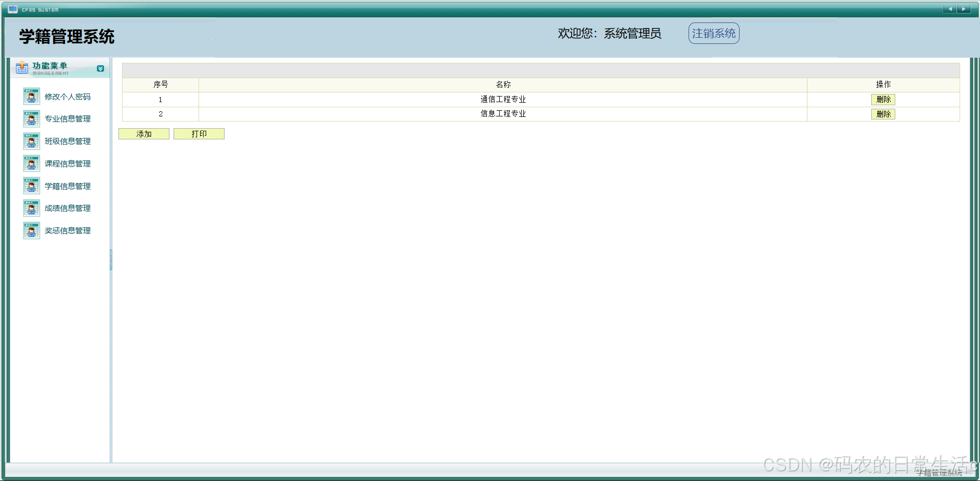Delete 通信工程专业 using its 删除 button
Viewport: 980px width, 481px height.
(883, 100)
